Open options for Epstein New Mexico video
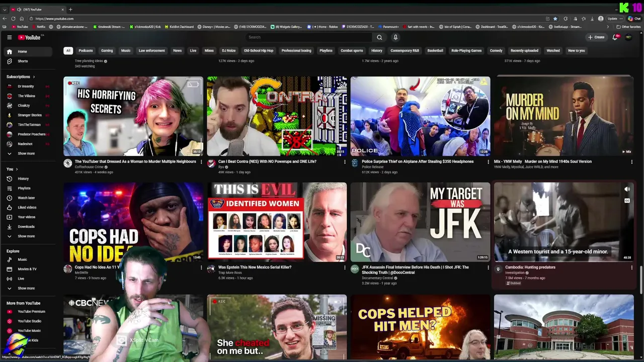This screenshot has height=362, width=644. [345, 267]
